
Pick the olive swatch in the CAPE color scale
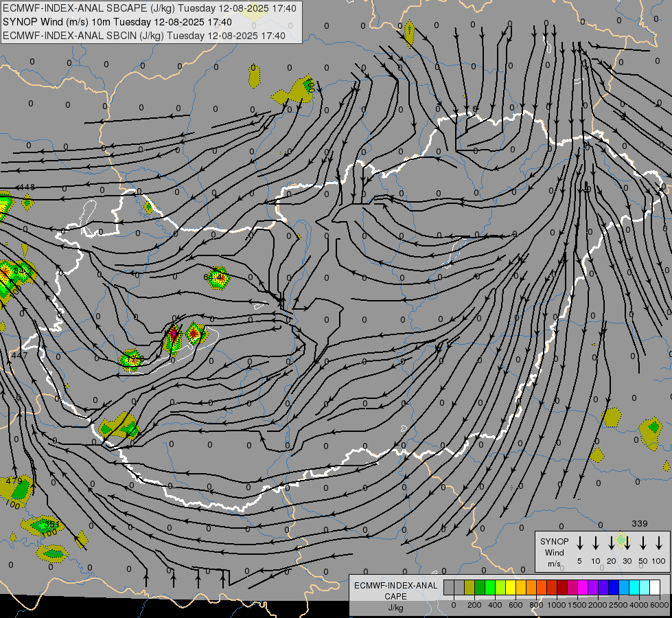click(x=470, y=587)
